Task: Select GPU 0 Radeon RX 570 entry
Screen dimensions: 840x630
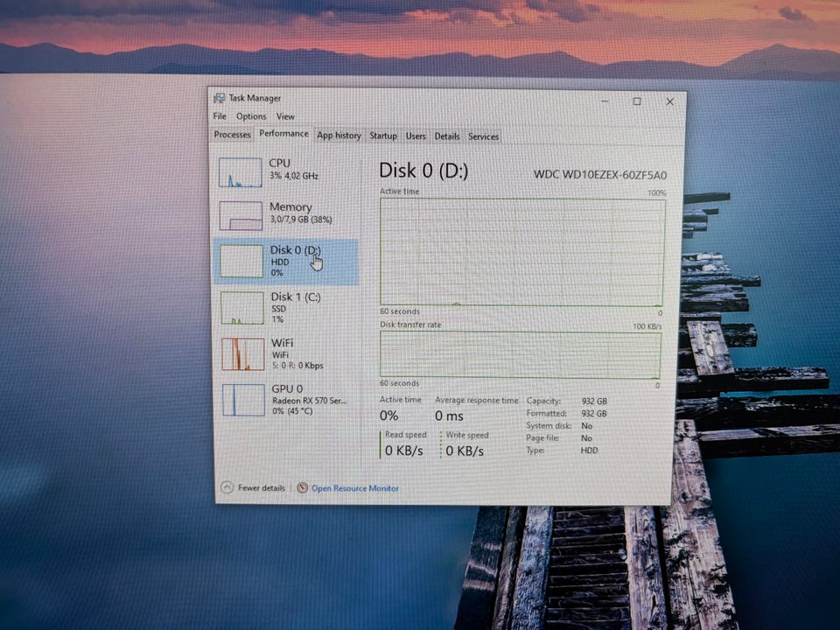Action: click(x=289, y=400)
